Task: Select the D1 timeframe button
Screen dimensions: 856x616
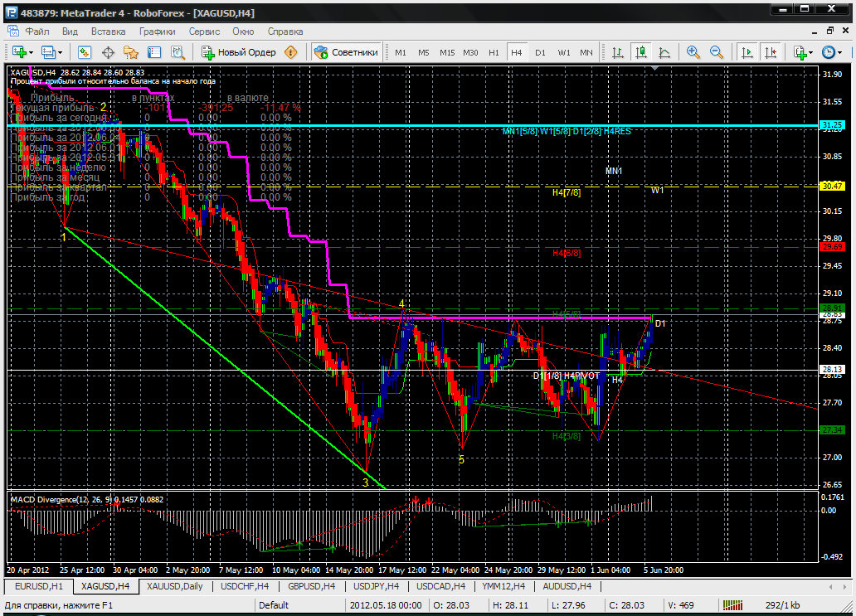Action: 540,52
